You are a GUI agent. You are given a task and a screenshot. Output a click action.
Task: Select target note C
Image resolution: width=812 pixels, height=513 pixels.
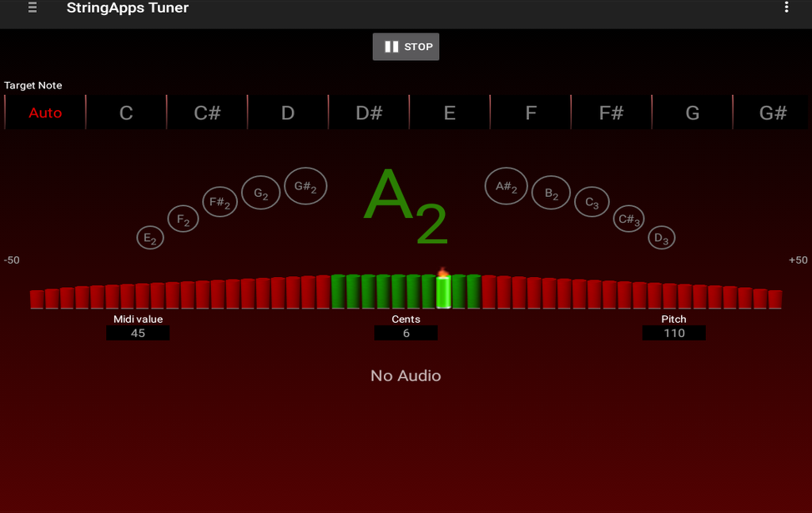tap(126, 113)
